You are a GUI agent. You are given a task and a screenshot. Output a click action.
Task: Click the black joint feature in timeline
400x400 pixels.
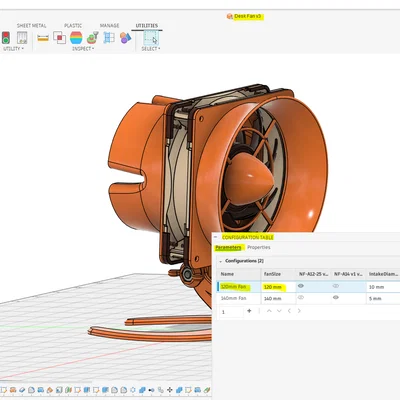[x=151, y=390]
